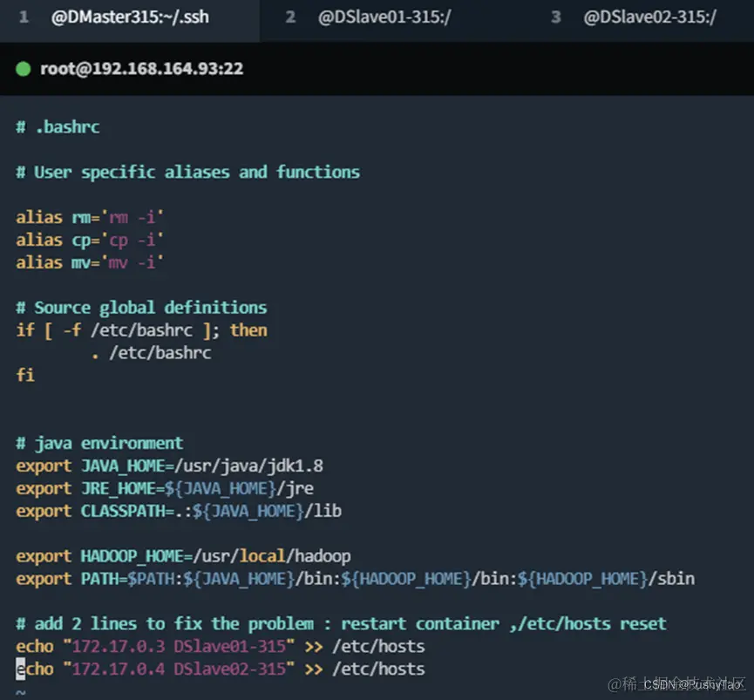Click the export PATH line
Viewport: 754px width, 700px height.
pos(356,579)
